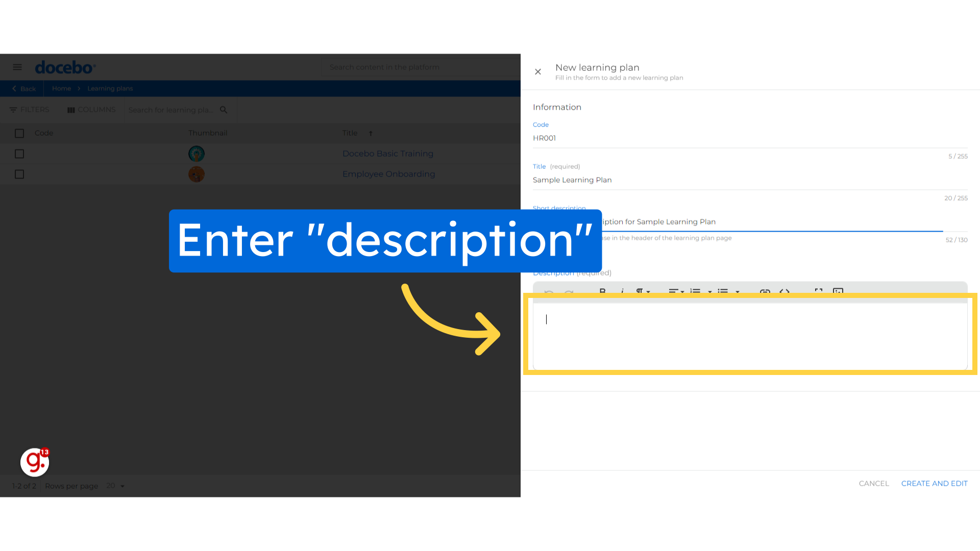Click the CREATE AND EDIT button
980x551 pixels.
pyautogui.click(x=934, y=483)
